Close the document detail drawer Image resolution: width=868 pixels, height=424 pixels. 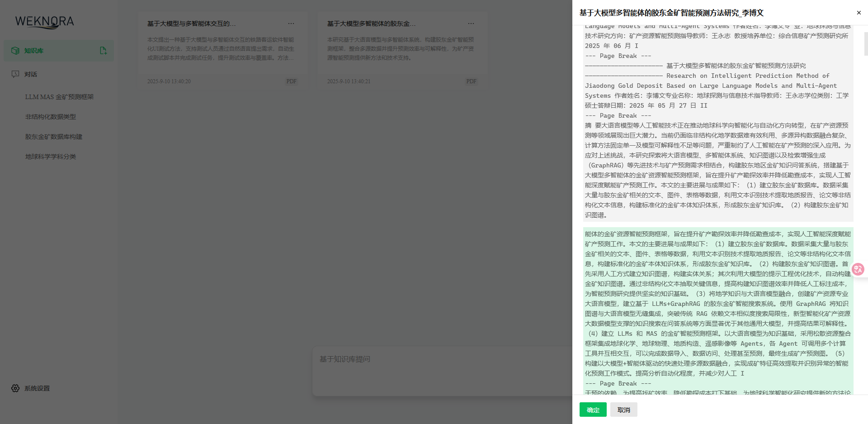pos(859,13)
